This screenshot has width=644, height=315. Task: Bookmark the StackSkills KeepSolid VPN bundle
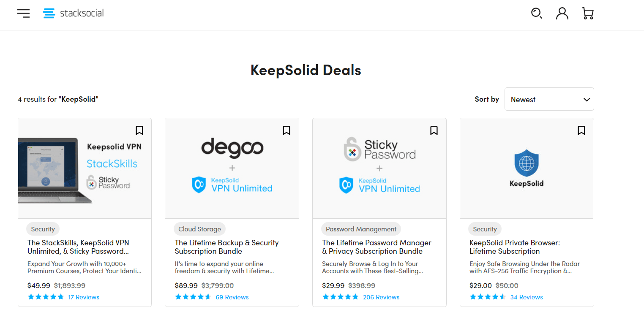pos(139,130)
